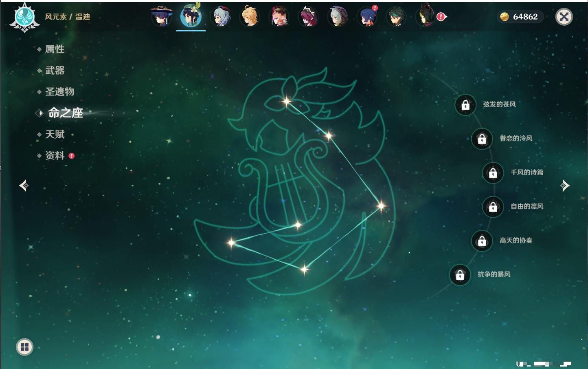Screen dimensions: 588x369
Task: Switch to Razor's hooded grey-haired portrait
Action: coord(338,17)
